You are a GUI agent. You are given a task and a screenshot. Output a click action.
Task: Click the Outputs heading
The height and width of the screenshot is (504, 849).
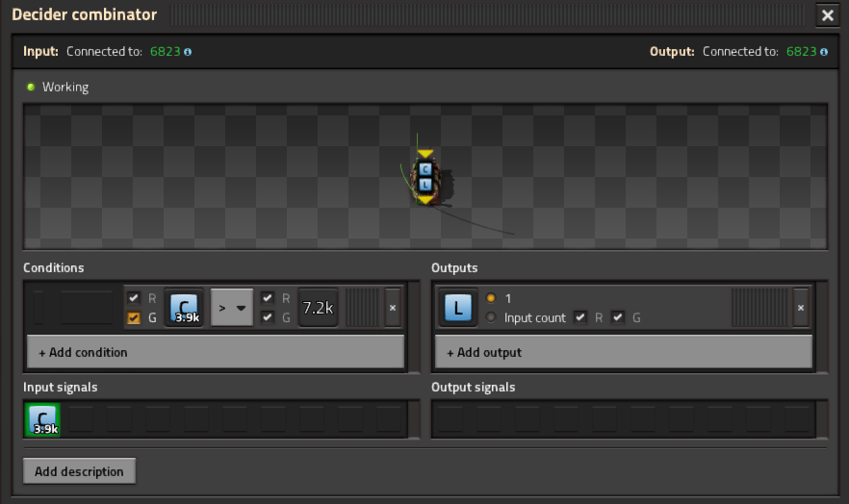tap(454, 267)
